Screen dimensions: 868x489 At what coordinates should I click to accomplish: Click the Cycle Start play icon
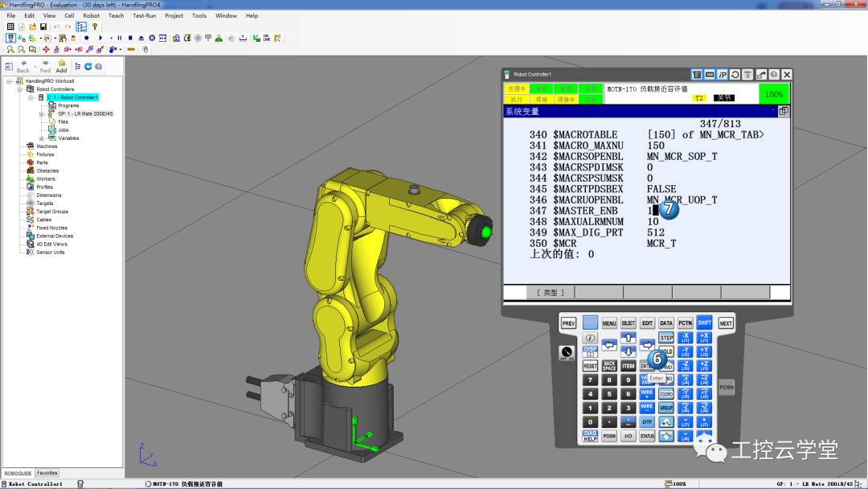100,39
